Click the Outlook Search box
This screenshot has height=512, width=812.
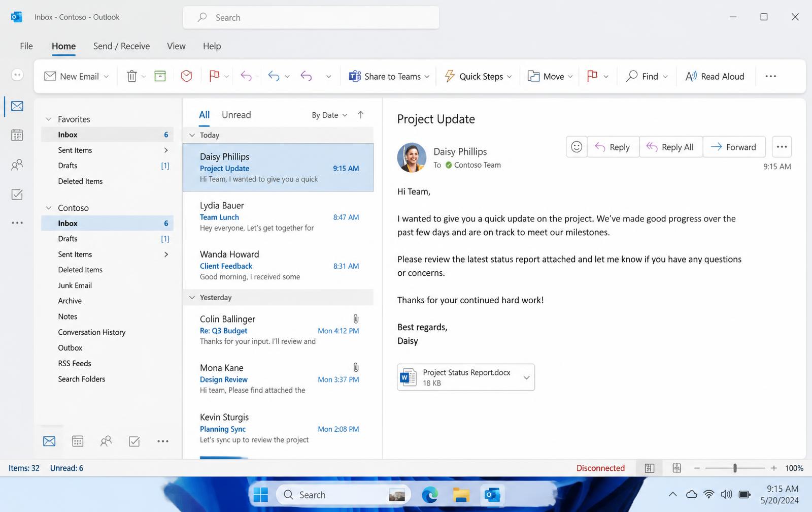click(x=311, y=17)
